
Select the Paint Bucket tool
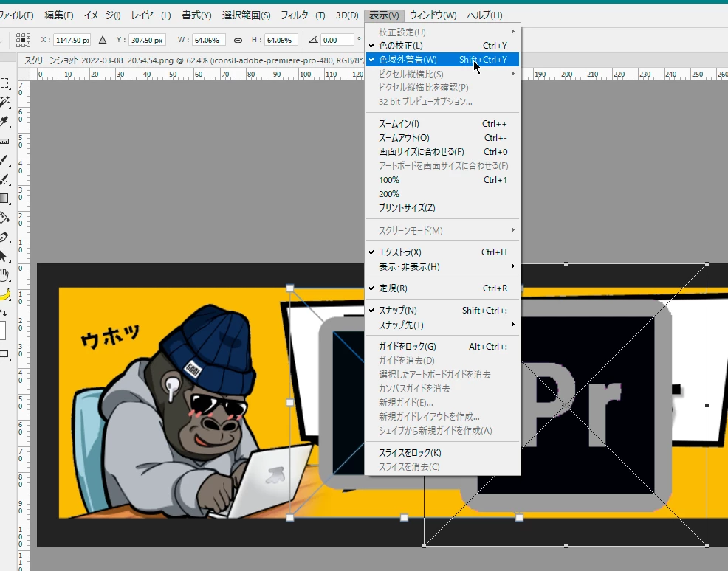pyautogui.click(x=4, y=218)
